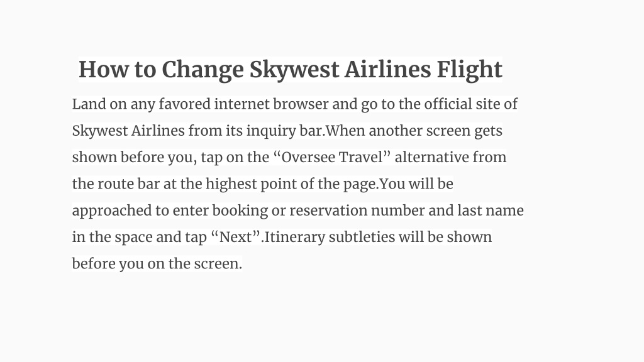
Task: Click the quoted word "Next"
Action: click(x=236, y=237)
